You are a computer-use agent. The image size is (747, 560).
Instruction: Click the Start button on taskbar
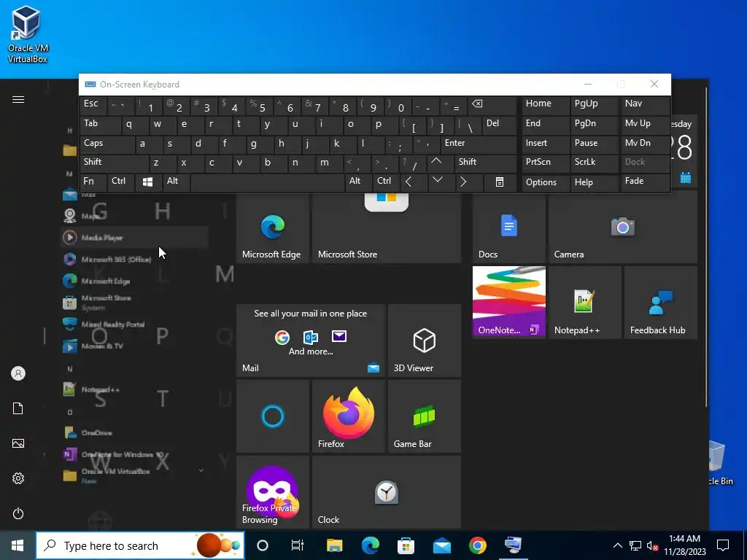[x=18, y=545]
